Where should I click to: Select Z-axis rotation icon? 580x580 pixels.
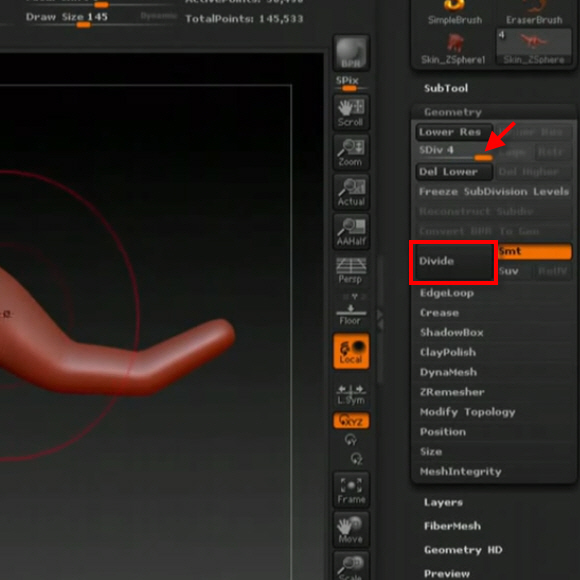tap(356, 458)
